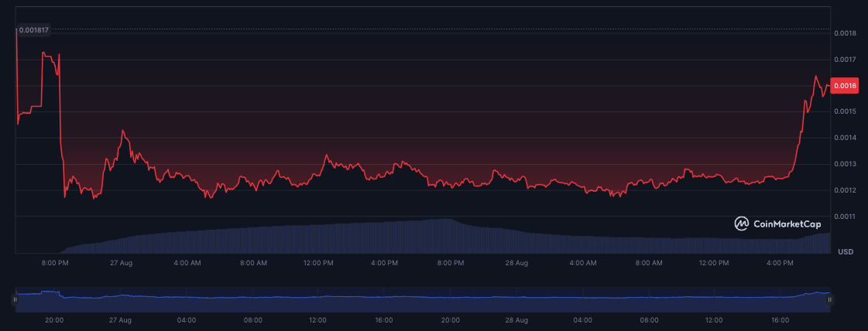
Task: Click the 27 Aug date label on main axis
Action: pyautogui.click(x=122, y=263)
